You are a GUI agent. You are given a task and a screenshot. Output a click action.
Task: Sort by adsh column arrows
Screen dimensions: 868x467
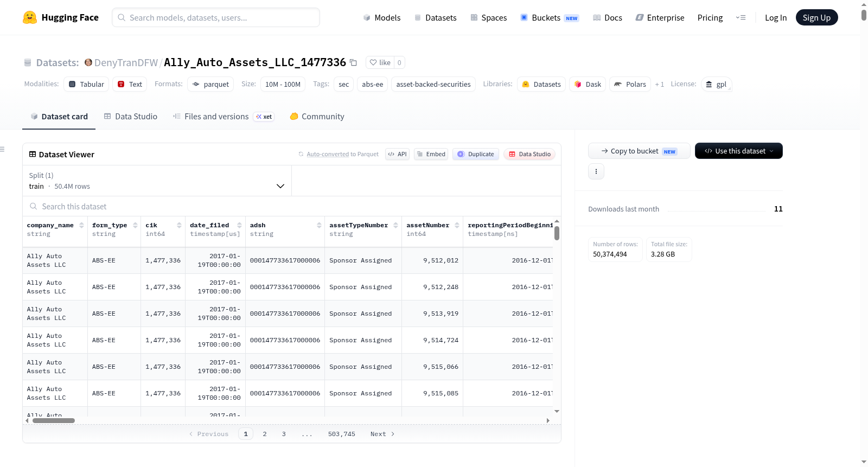319,225
